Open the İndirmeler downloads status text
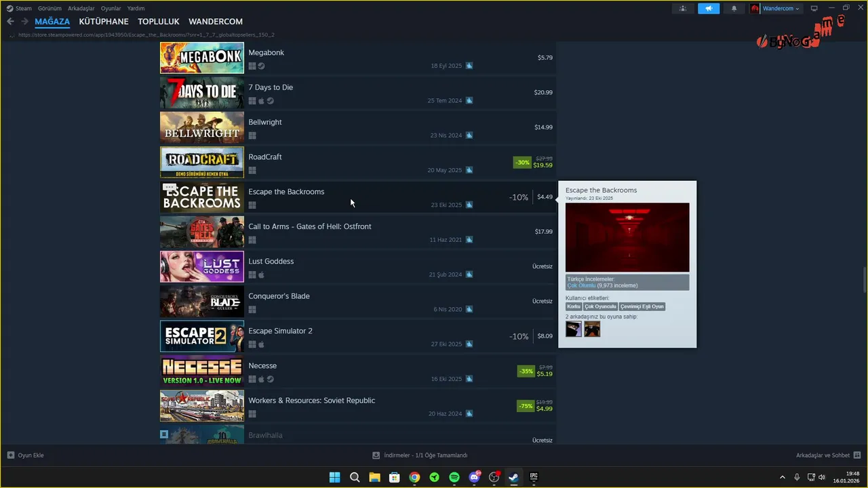The image size is (868, 488). tap(426, 455)
